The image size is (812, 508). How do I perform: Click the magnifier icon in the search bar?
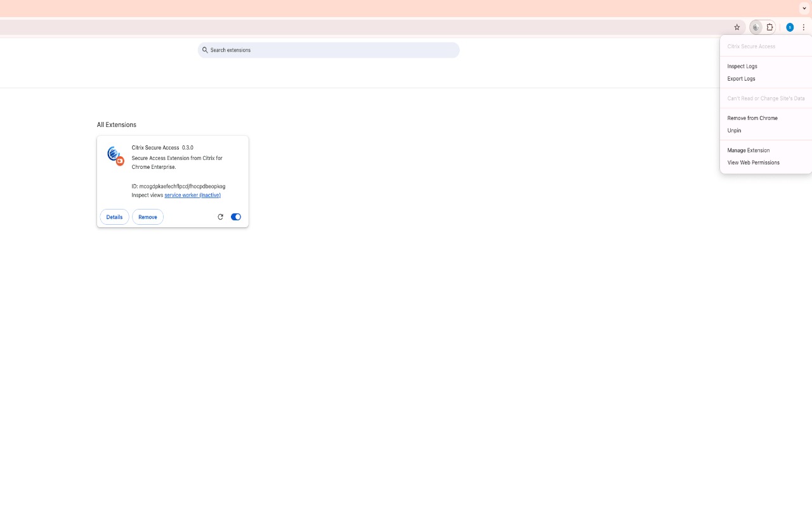pos(205,50)
